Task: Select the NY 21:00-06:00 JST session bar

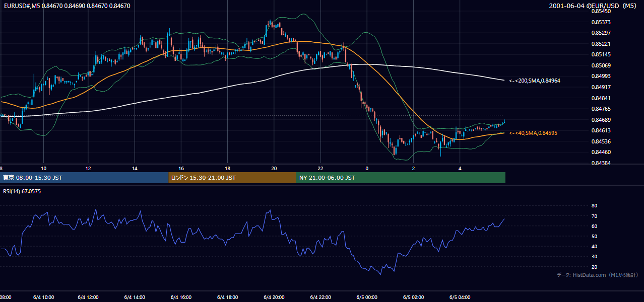Action: click(401, 178)
